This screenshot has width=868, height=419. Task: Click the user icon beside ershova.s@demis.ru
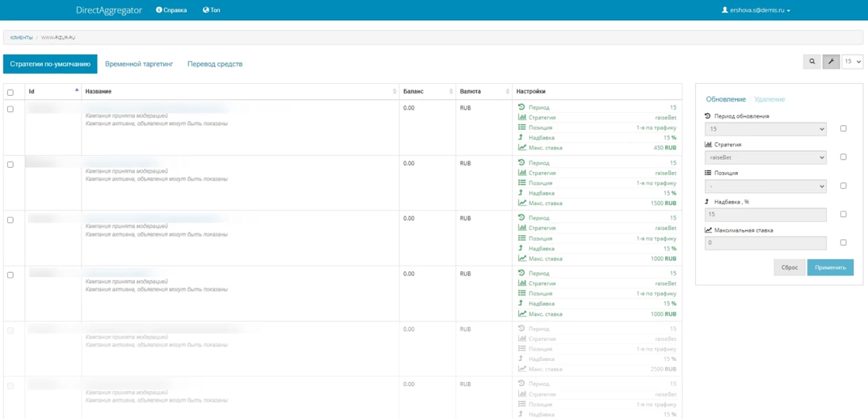(724, 10)
